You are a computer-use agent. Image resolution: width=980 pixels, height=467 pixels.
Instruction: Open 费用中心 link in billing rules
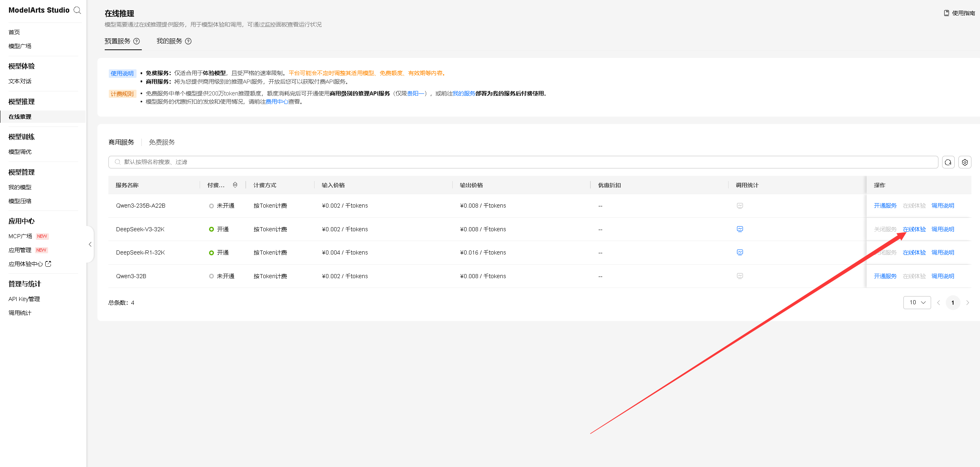click(277, 102)
